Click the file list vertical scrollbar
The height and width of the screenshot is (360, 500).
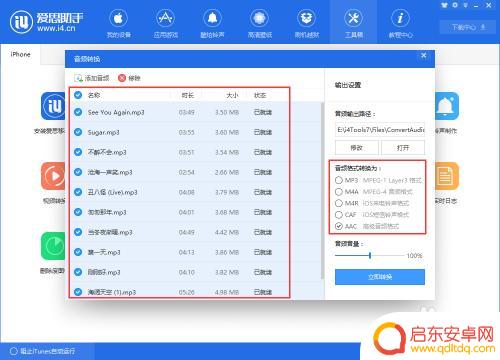[322, 191]
